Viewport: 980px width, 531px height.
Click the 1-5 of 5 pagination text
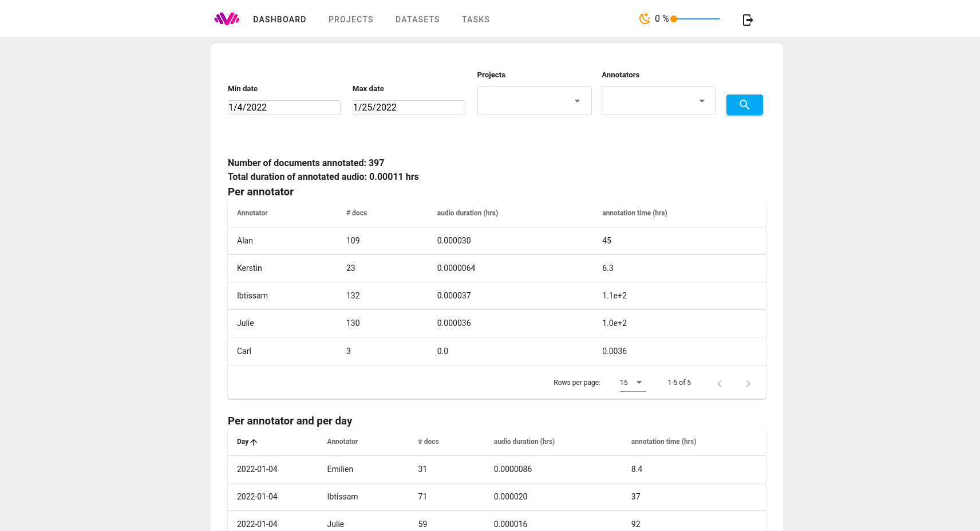pyautogui.click(x=679, y=383)
